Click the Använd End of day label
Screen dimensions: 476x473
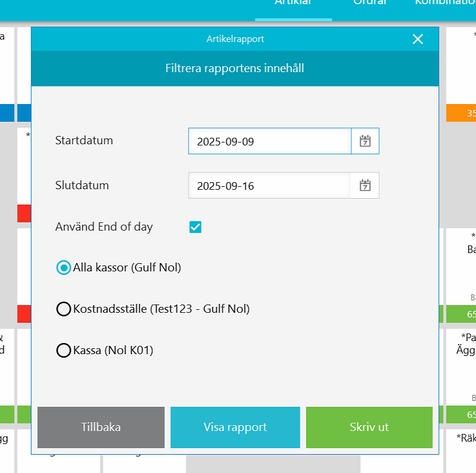coord(104,227)
